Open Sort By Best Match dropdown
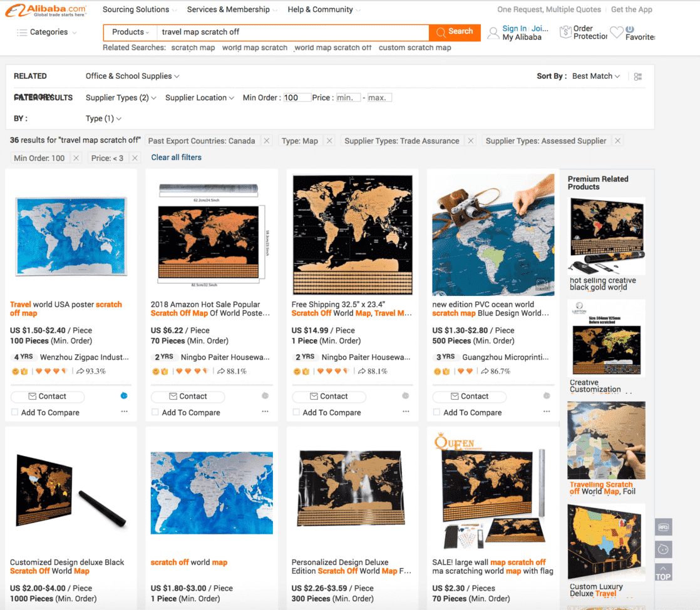 click(596, 76)
